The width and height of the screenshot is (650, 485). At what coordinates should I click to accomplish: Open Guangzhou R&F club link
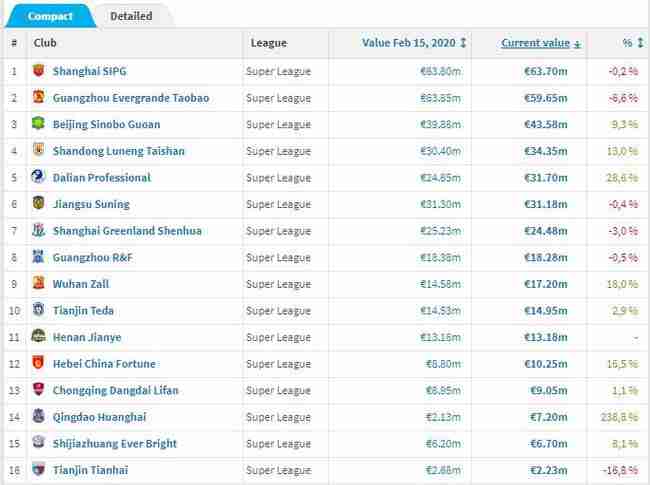(92, 257)
